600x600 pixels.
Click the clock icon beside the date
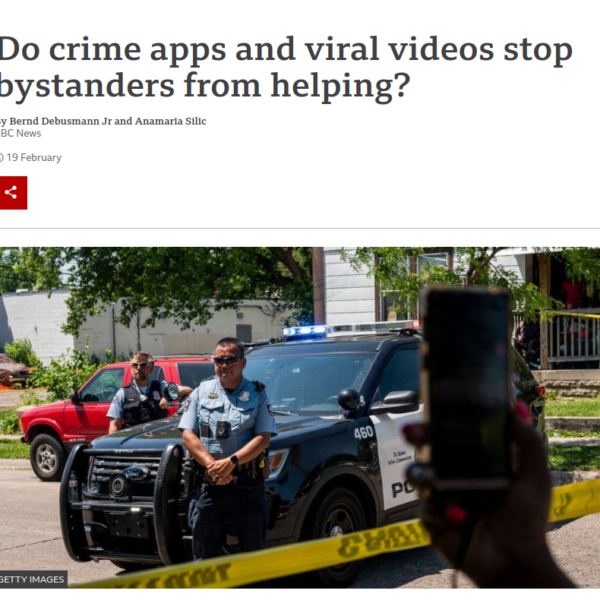(x=1, y=158)
